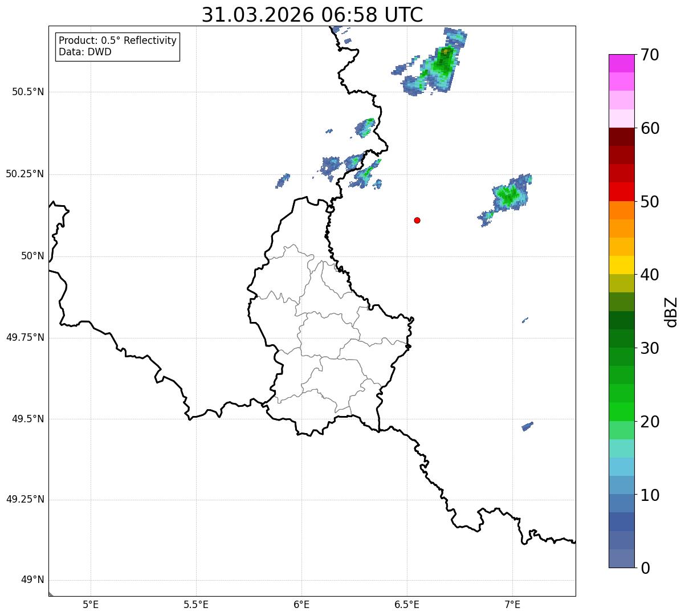Click the "49.75°N" latitude label
The height and width of the screenshot is (616, 685).
click(x=25, y=337)
